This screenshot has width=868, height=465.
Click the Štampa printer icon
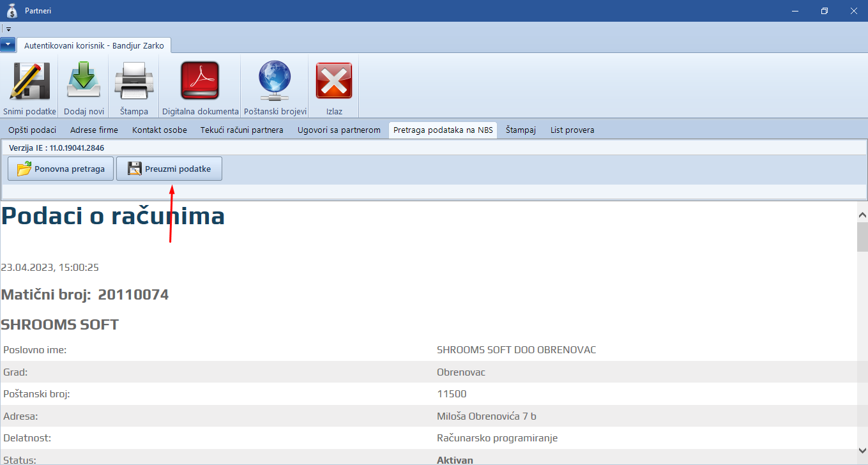pos(134,80)
